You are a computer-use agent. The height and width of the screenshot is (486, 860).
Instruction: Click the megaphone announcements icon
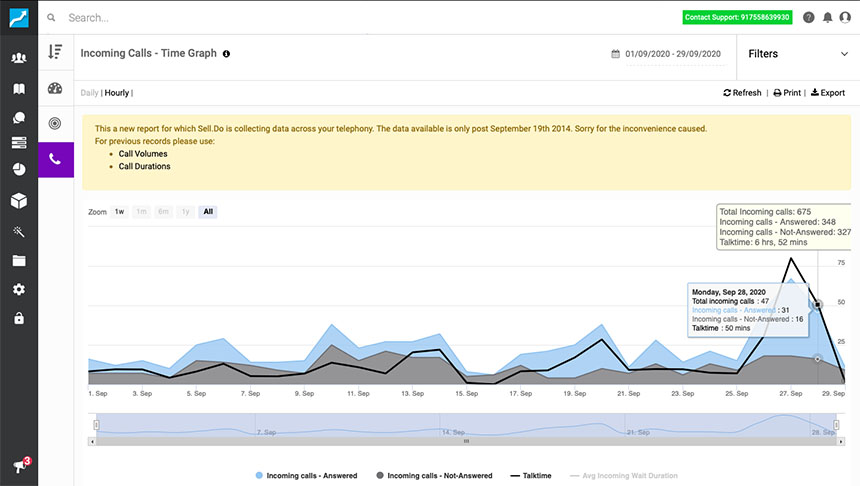21,465
